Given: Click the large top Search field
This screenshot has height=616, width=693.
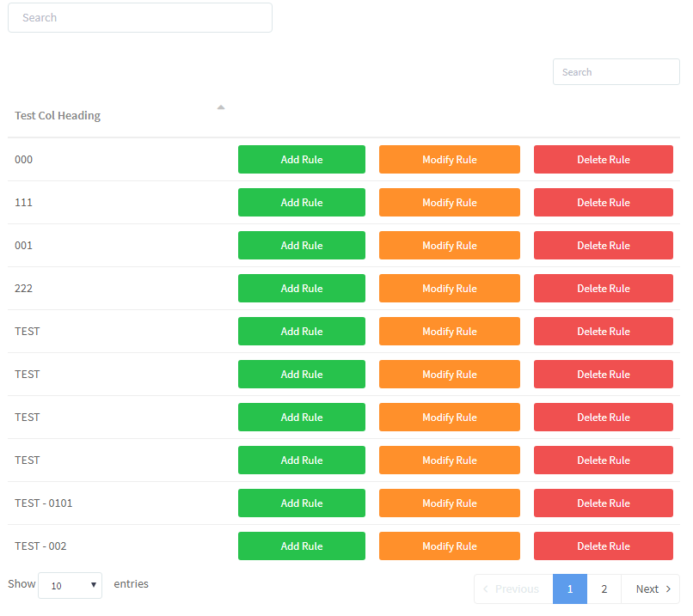Looking at the screenshot, I should pyautogui.click(x=140, y=18).
